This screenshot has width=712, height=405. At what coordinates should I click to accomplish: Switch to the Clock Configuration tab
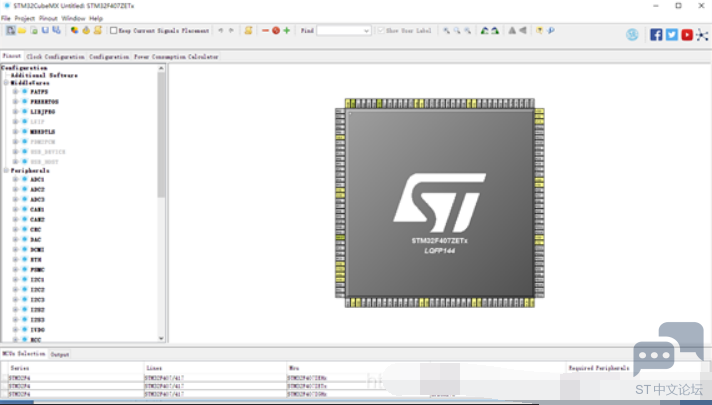point(55,57)
